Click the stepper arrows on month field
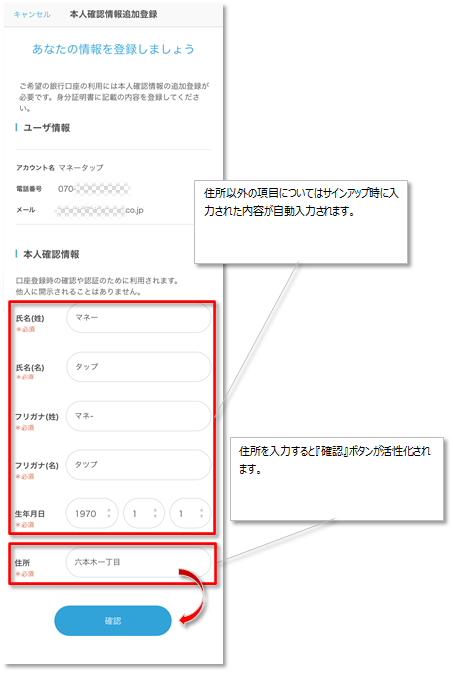 [155, 513]
